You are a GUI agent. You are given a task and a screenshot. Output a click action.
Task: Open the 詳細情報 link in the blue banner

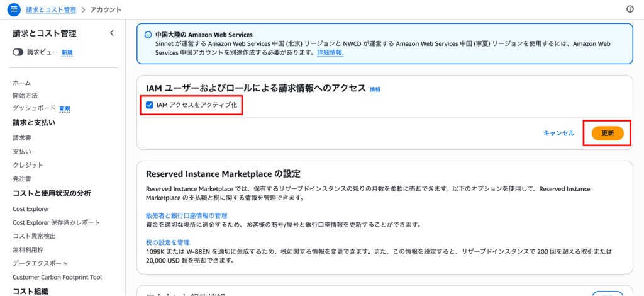pyautogui.click(x=330, y=53)
